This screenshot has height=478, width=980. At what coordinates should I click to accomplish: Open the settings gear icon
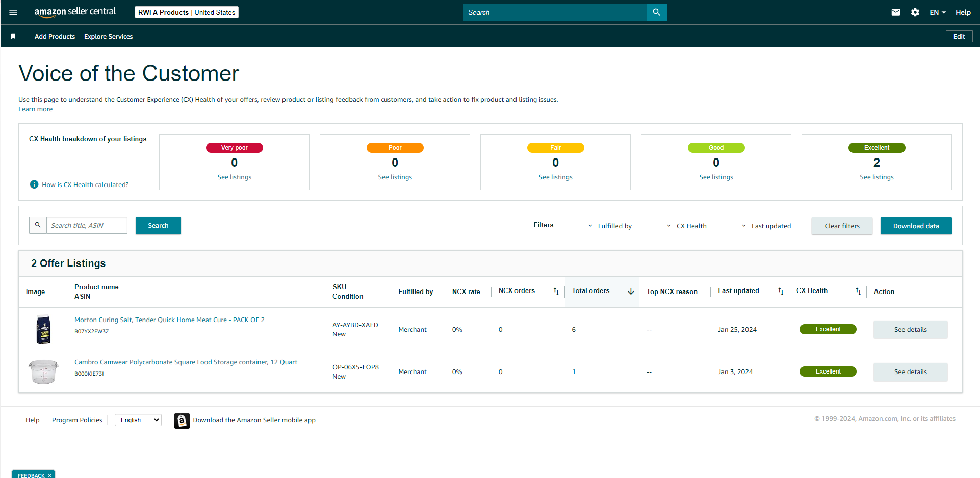[x=915, y=12]
